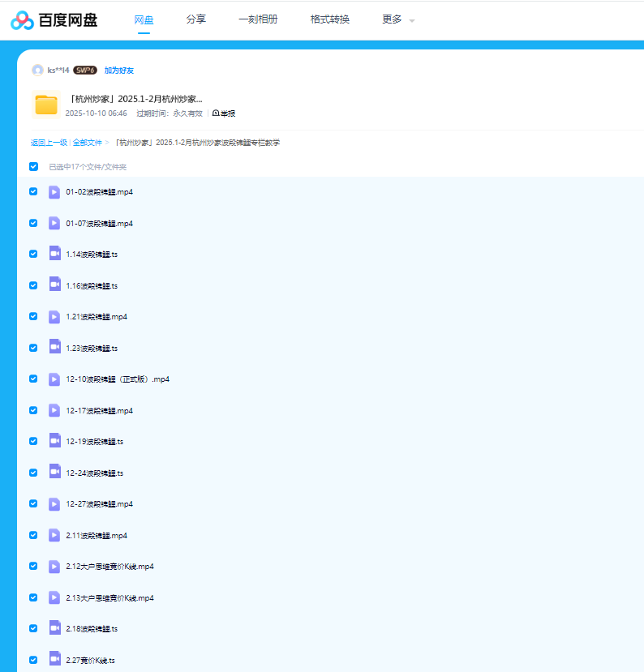Toggle the select-all files checkbox

33,167
